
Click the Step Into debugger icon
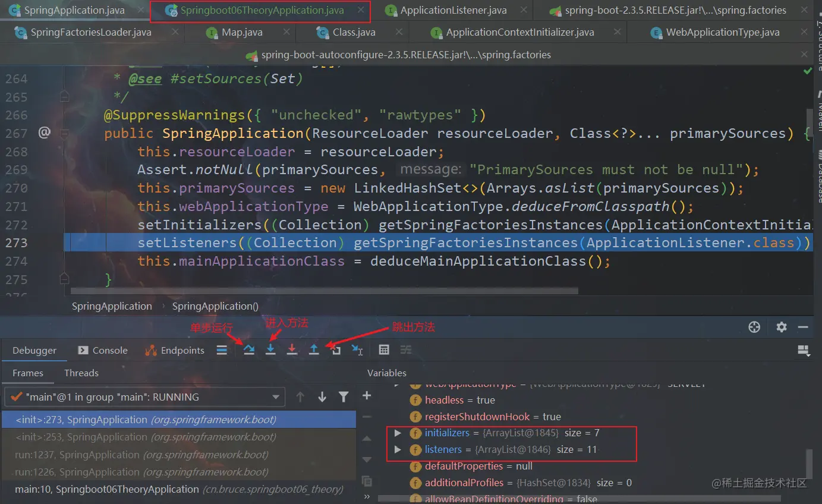(270, 350)
